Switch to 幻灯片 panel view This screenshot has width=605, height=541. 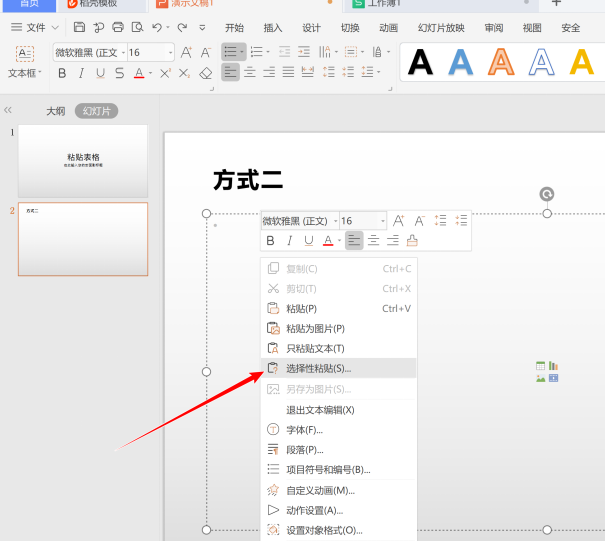[96, 111]
